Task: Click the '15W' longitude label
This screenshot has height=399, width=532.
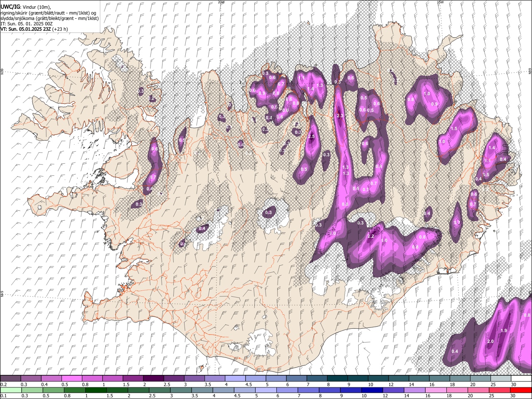Action: pos(440,2)
